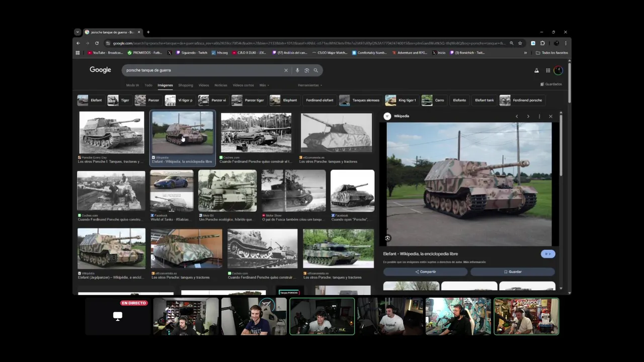Close the image preview panel
The height and width of the screenshot is (362, 644).
550,116
